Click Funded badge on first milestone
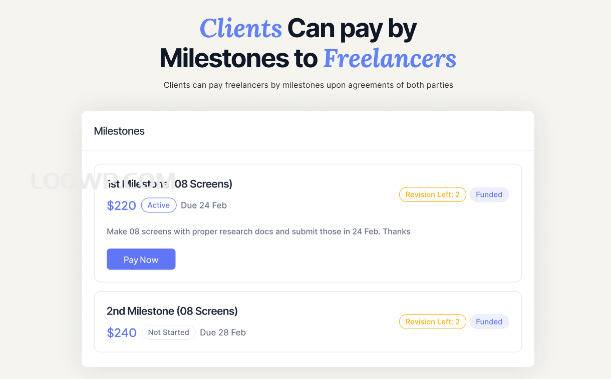This screenshot has height=379, width=611. tap(489, 194)
